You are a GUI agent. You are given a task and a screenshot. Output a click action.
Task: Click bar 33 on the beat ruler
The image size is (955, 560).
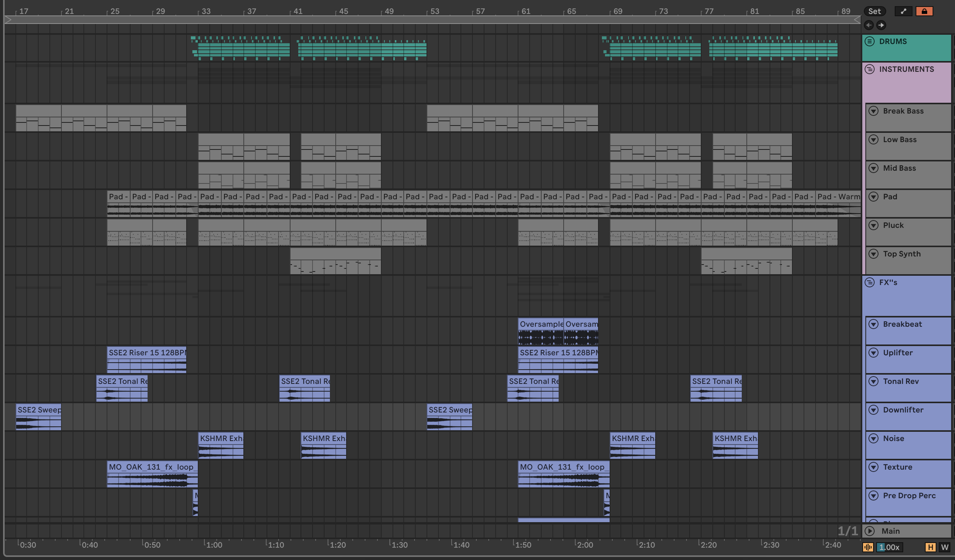pyautogui.click(x=206, y=11)
